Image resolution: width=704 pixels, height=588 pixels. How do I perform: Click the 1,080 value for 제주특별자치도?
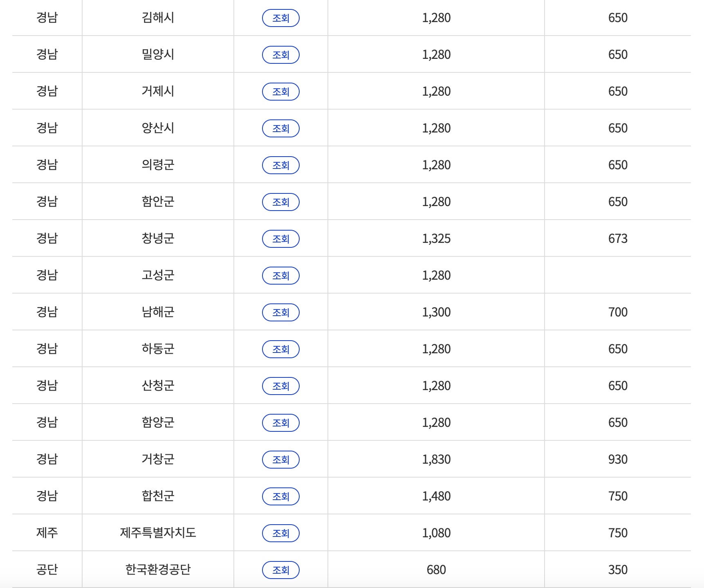[436, 533]
